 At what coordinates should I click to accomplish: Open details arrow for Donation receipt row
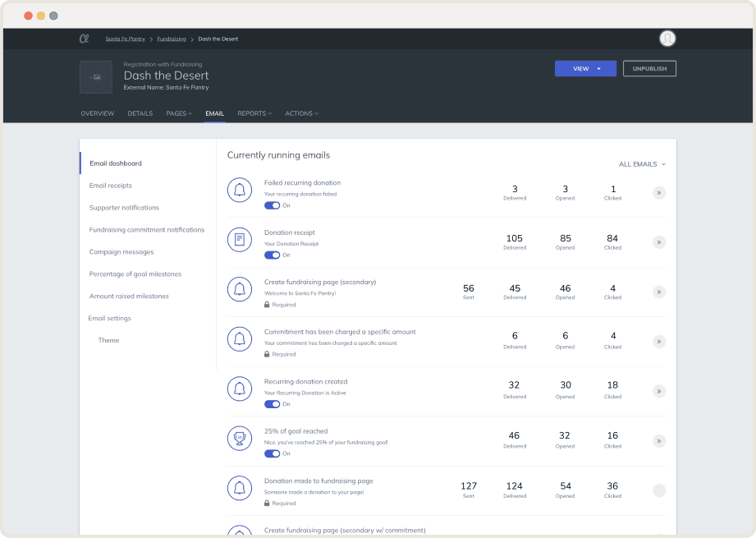pos(659,242)
